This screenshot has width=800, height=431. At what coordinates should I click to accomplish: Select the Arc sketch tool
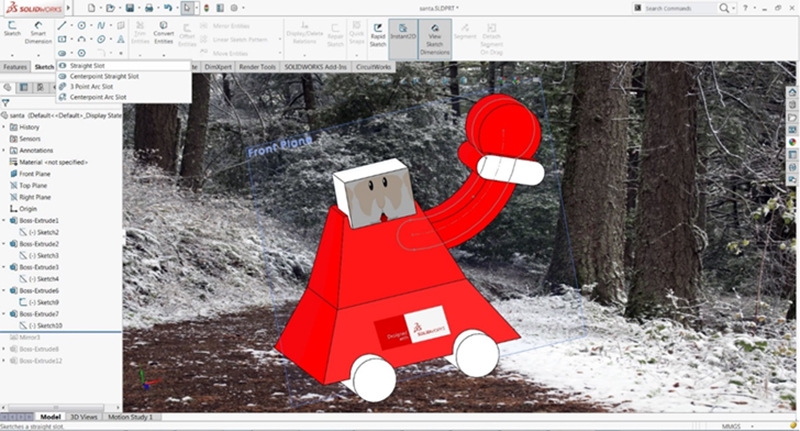[82, 39]
